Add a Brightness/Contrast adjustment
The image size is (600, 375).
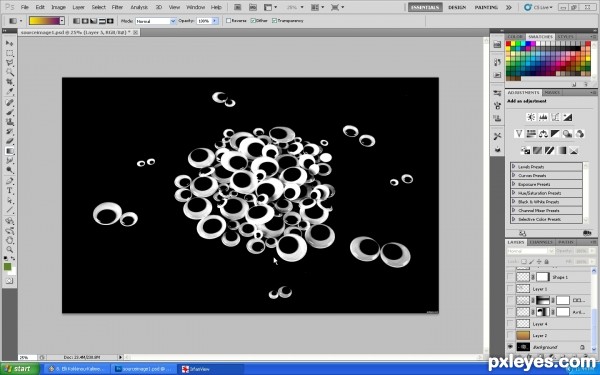(531, 117)
